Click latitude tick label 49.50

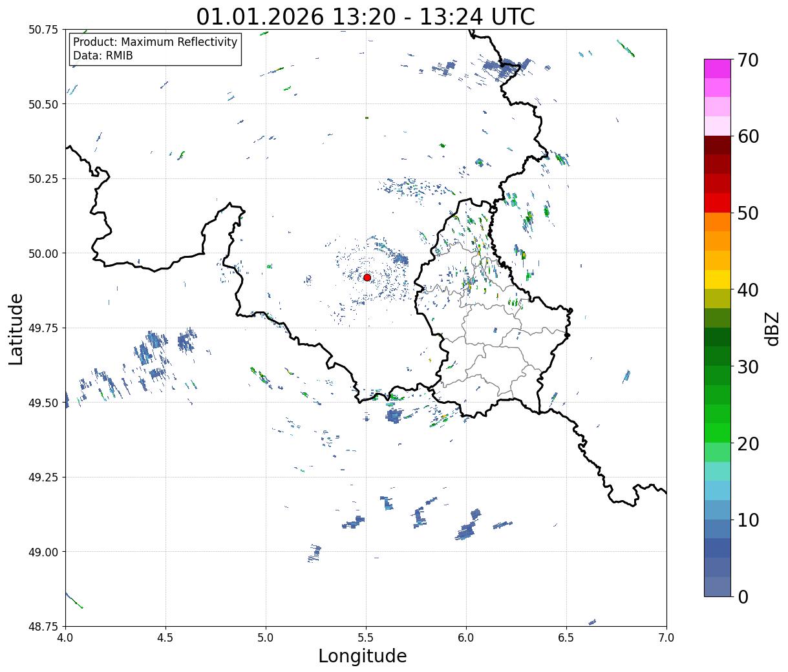(x=43, y=403)
